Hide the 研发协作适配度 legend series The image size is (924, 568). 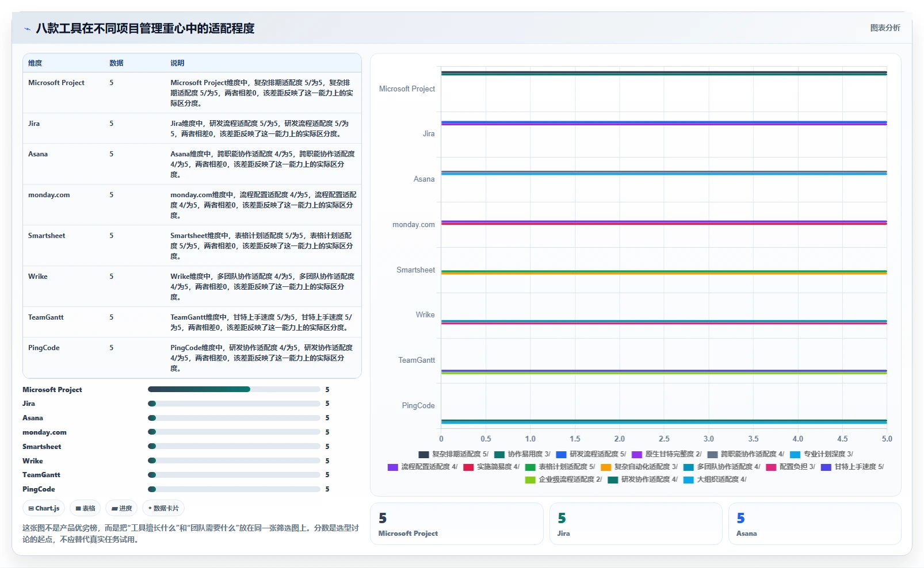point(643,479)
